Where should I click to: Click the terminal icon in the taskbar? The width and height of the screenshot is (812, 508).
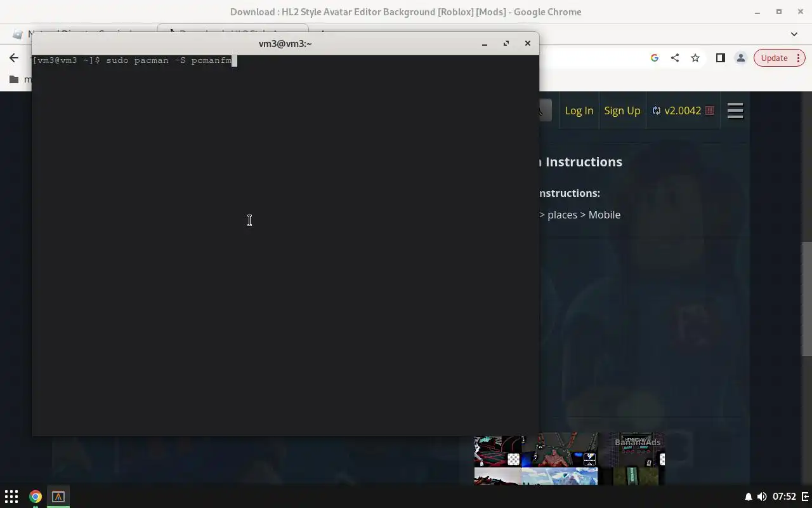tap(58, 497)
